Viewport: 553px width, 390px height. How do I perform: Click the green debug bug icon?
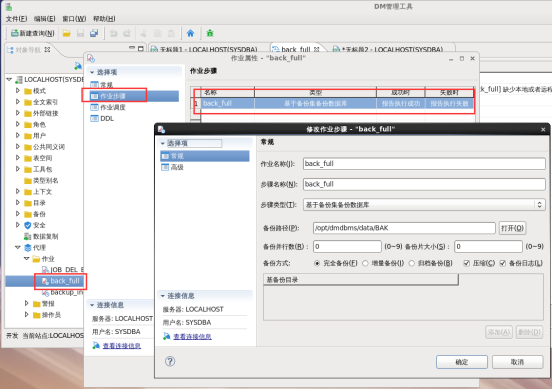tap(210, 33)
